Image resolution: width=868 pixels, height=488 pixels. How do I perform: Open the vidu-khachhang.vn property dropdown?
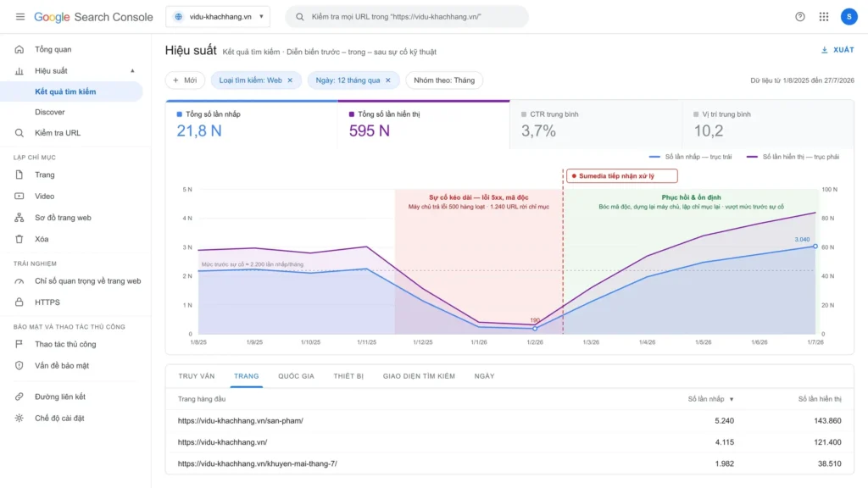point(218,17)
